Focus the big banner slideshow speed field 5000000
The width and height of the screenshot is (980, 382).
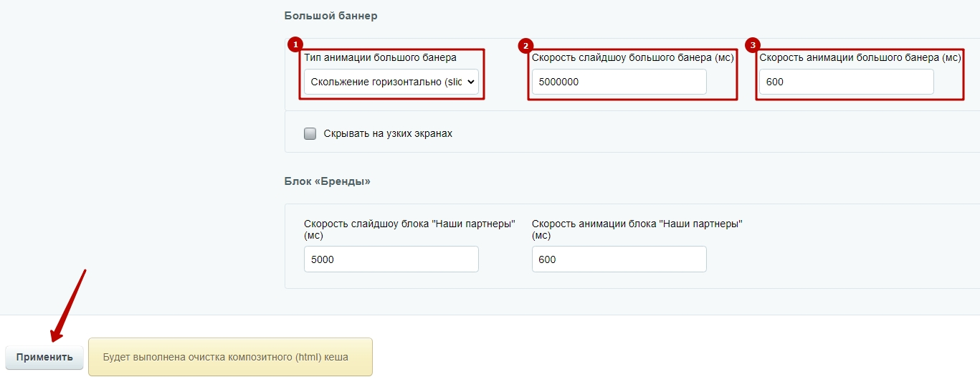tap(619, 82)
